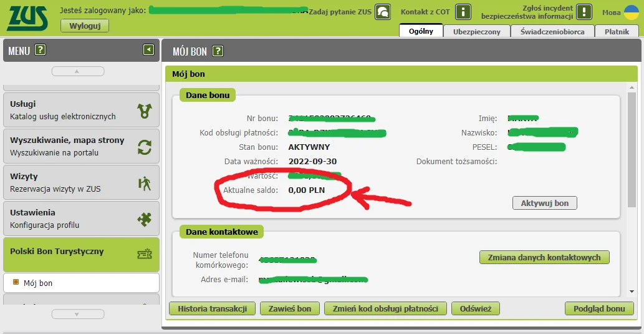Click the Zawieś bon button

pos(289,308)
